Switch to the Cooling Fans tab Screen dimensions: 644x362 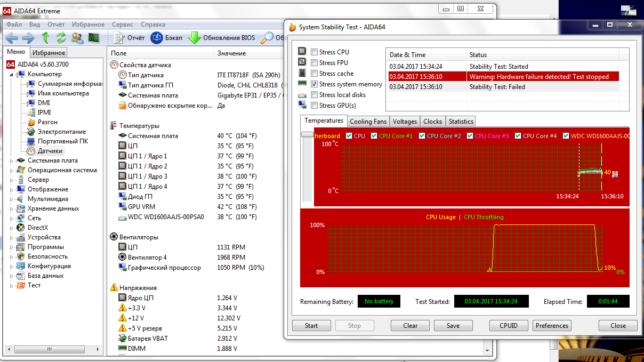tap(368, 122)
